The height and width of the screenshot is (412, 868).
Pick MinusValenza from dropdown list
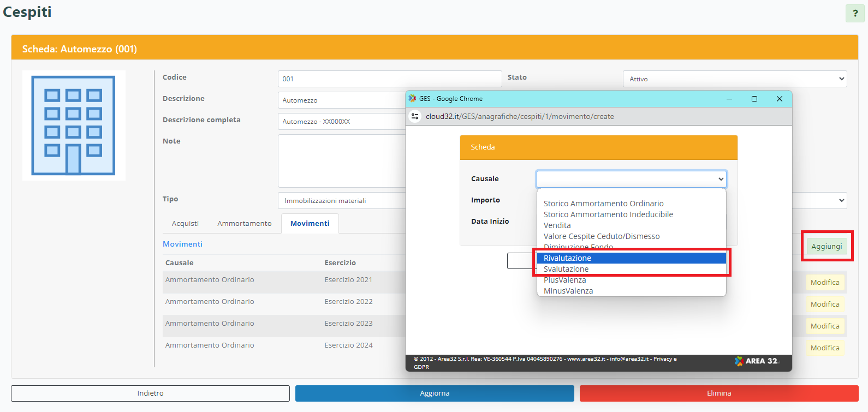point(568,291)
